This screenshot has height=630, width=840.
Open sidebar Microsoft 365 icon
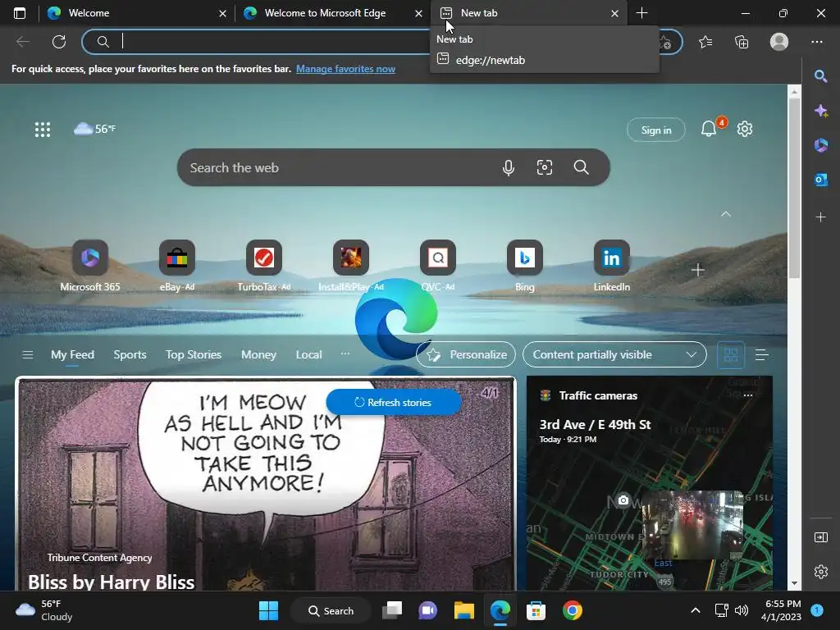tap(820, 145)
